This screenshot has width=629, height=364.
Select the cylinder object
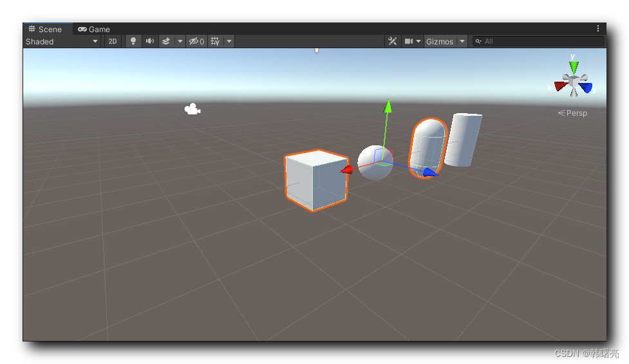464,140
